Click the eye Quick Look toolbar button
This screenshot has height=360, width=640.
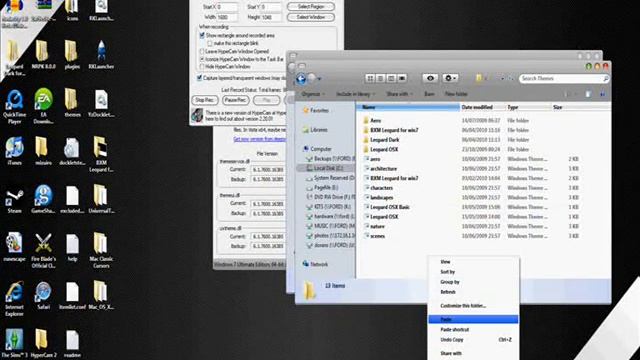pyautogui.click(x=430, y=78)
